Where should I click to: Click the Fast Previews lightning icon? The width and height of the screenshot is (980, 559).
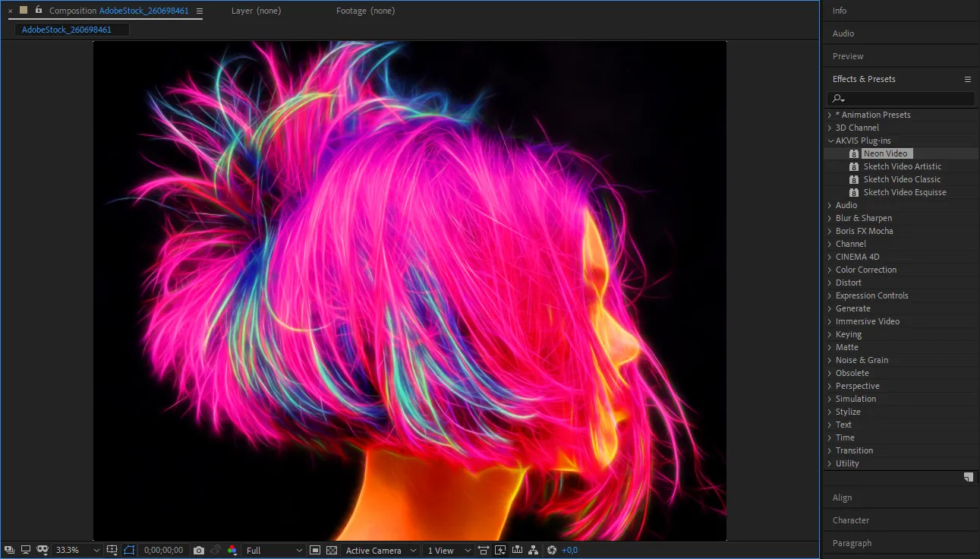[500, 550]
